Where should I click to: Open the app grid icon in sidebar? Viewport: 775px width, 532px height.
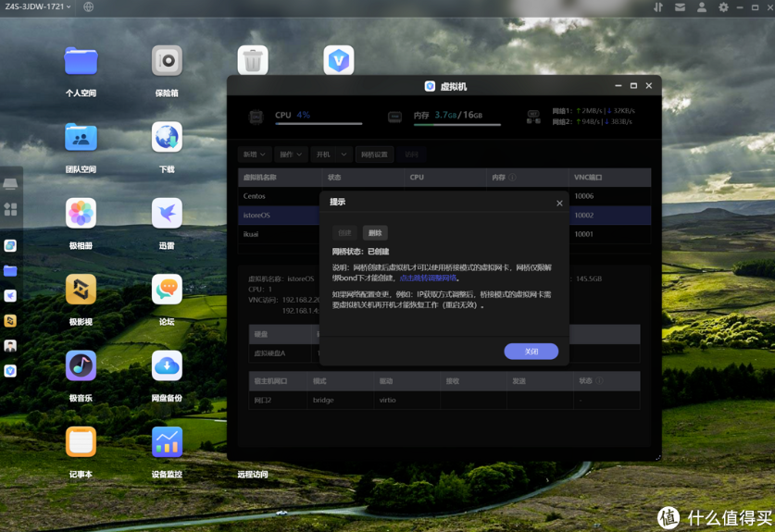pos(10,209)
